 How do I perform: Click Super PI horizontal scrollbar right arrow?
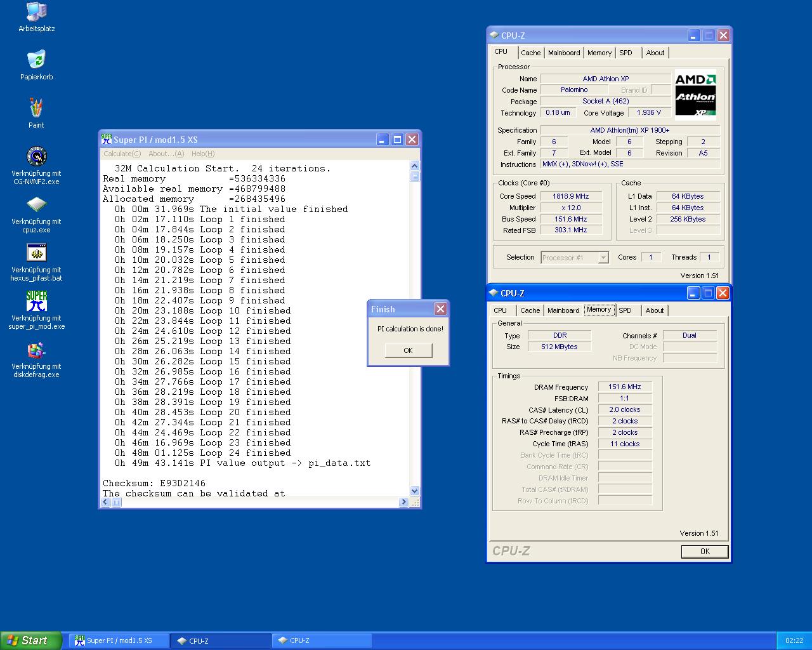[x=403, y=502]
